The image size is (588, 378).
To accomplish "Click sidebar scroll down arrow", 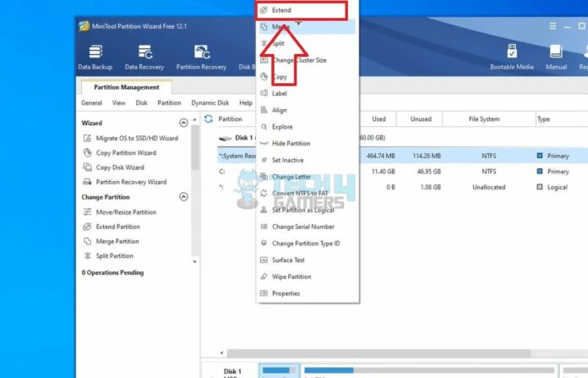I will (194, 261).
